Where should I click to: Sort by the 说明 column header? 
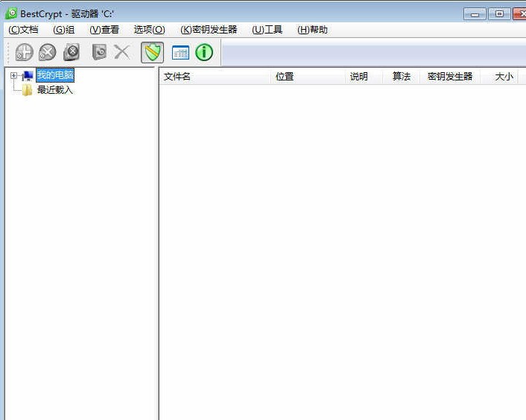(x=364, y=77)
